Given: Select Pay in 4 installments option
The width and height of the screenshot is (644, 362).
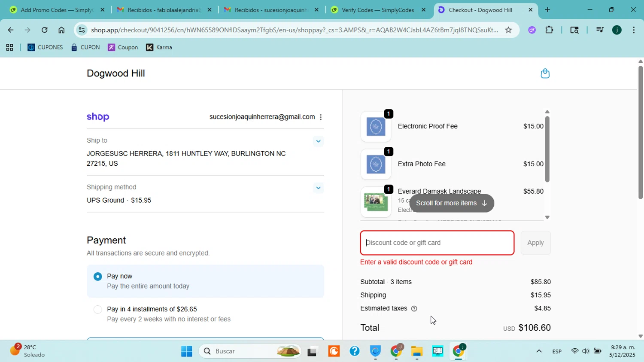Looking at the screenshot, I should tap(205, 314).
